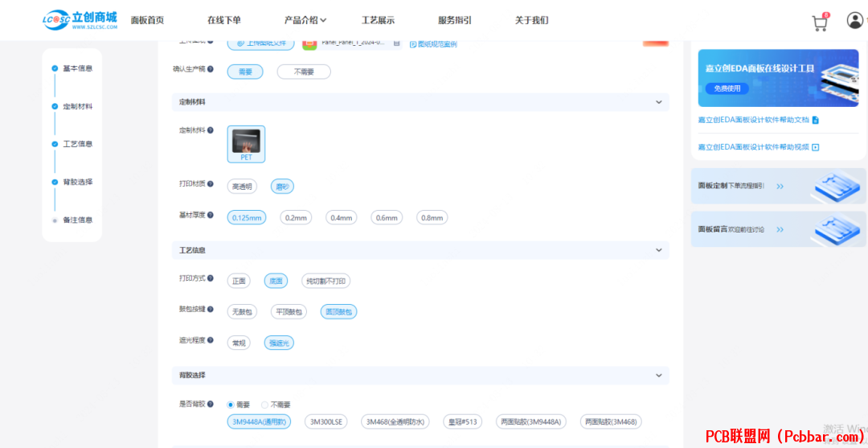
Task: Open 嘉立创EDA面板设计软件帮助视频 link
Action: (753, 147)
